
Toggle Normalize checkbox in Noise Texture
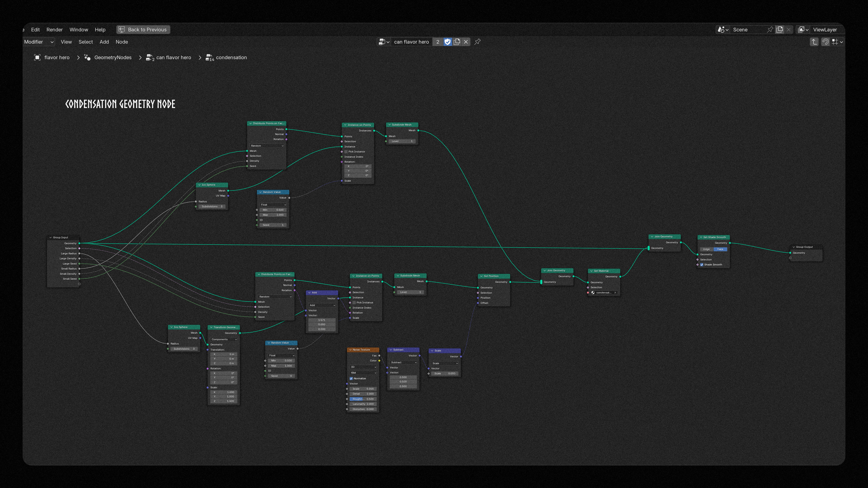[x=351, y=379]
